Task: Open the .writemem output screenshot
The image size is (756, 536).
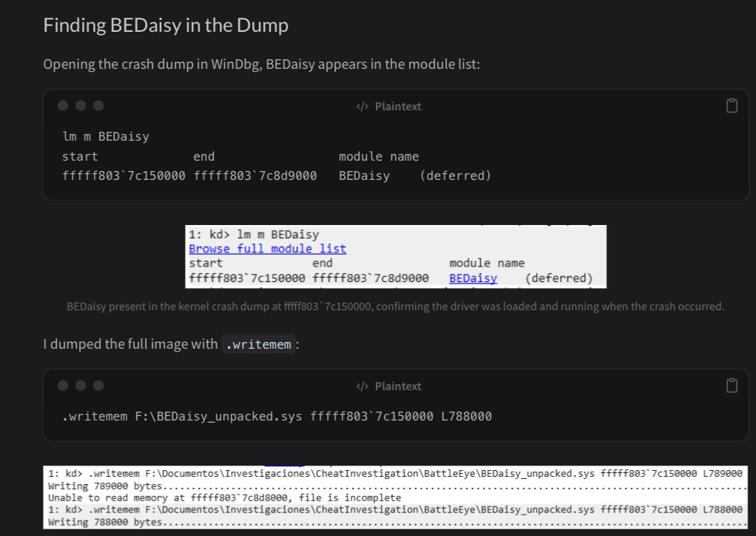Action: tap(395, 498)
